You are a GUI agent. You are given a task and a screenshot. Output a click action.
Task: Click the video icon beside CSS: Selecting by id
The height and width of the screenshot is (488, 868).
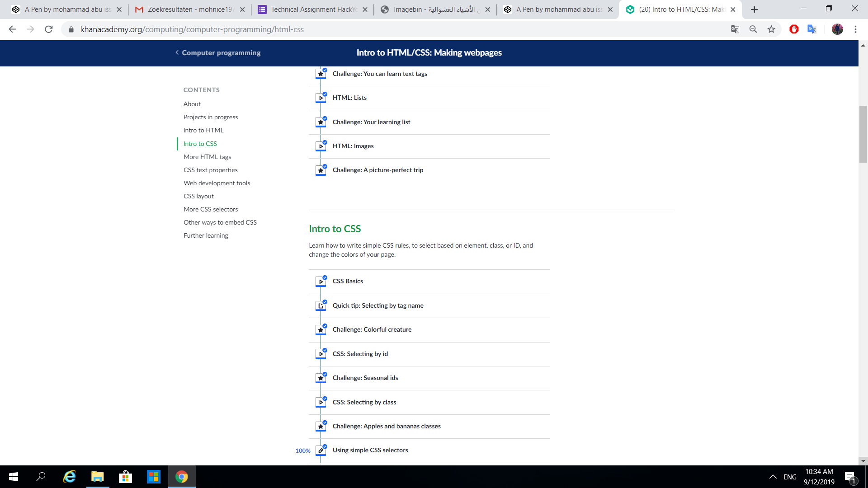click(x=321, y=354)
